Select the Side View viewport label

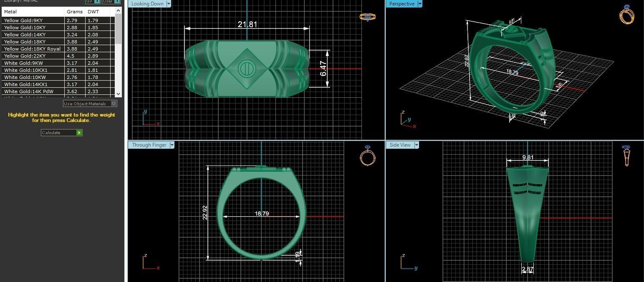(400, 145)
